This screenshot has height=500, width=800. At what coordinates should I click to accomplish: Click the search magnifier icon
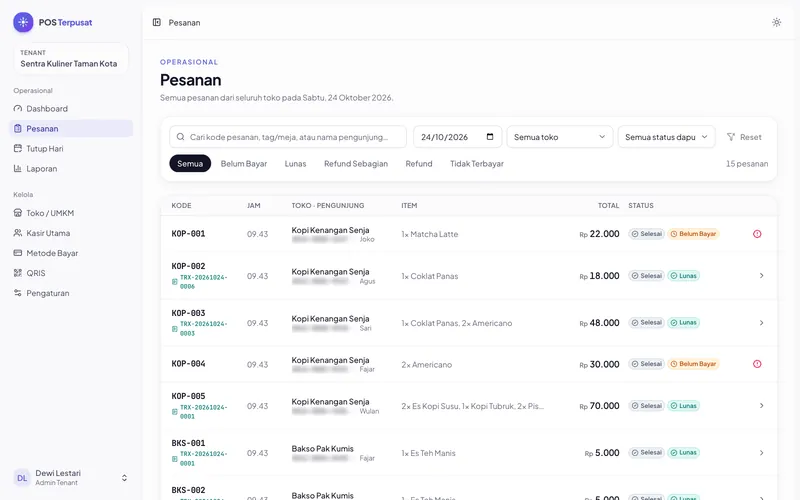(x=181, y=137)
